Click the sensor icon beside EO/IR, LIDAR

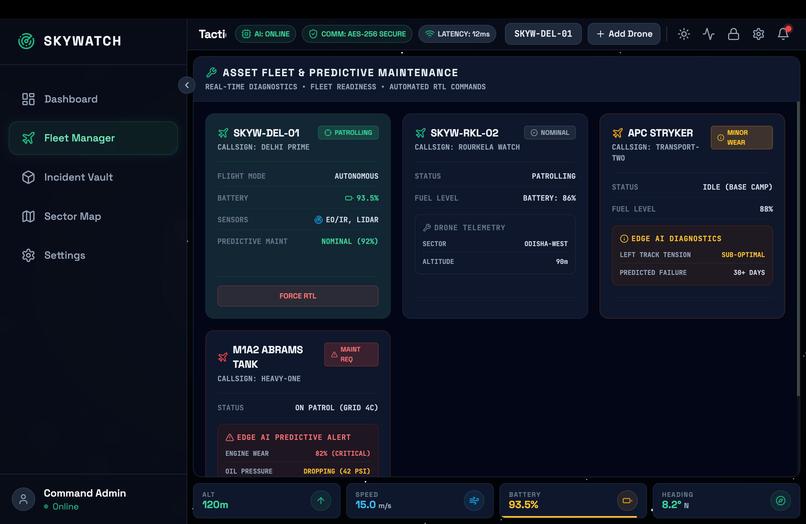(318, 220)
